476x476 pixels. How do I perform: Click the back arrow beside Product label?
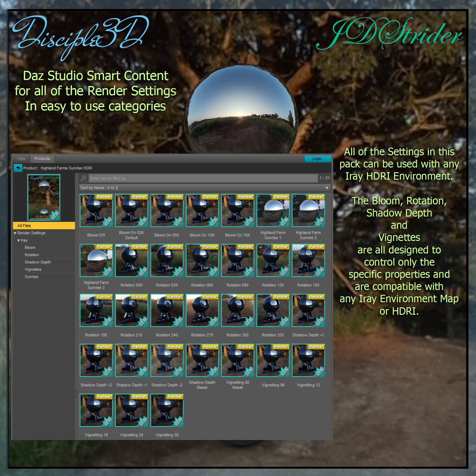18,168
